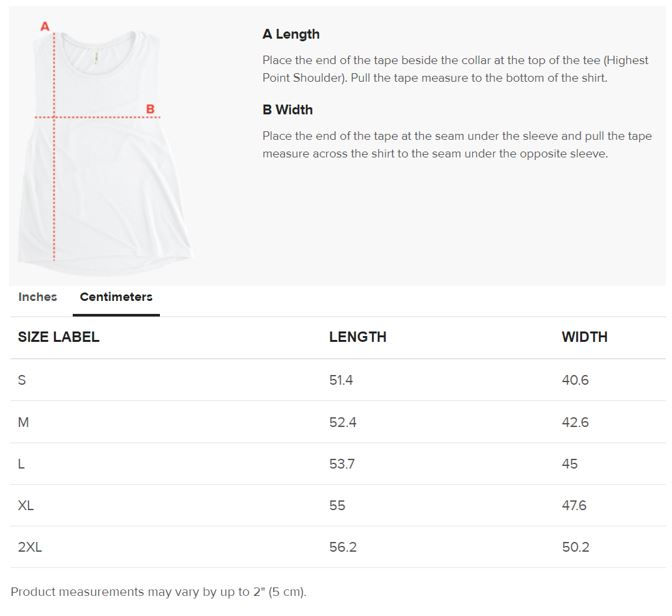The height and width of the screenshot is (616, 672).
Task: Click the WIDTH column header
Action: tap(584, 337)
